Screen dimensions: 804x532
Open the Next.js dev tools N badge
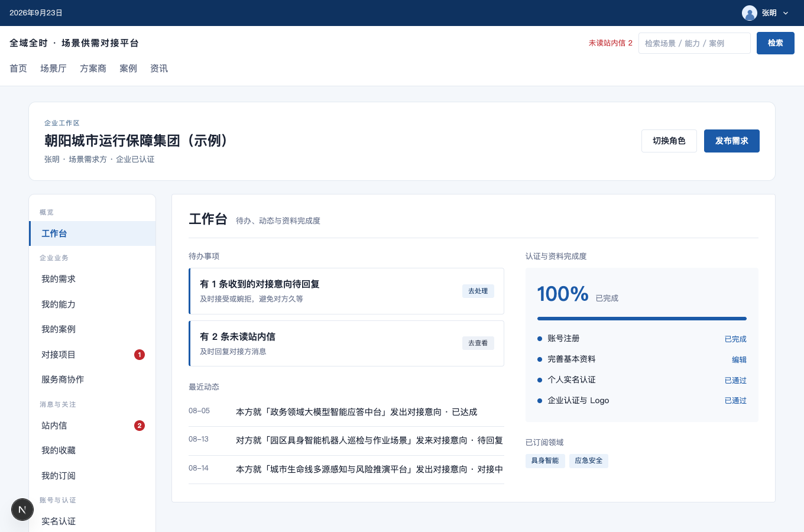pyautogui.click(x=22, y=510)
